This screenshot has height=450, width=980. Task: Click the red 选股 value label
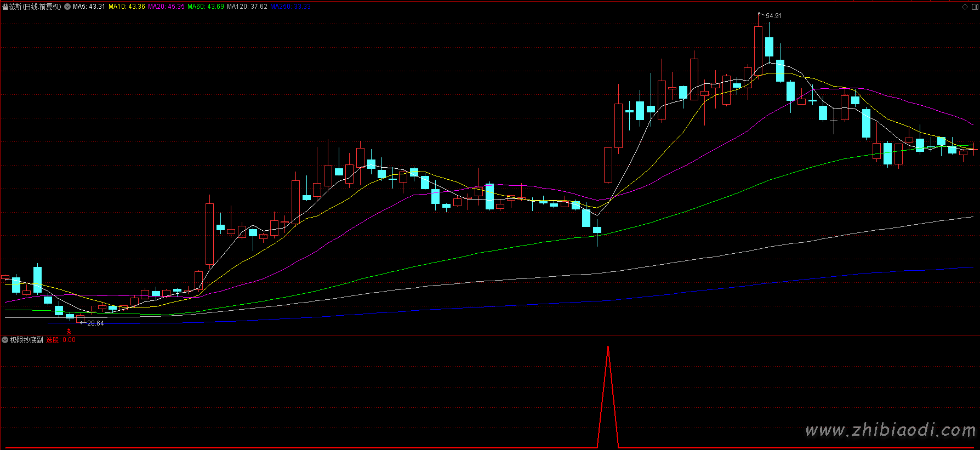pos(60,340)
